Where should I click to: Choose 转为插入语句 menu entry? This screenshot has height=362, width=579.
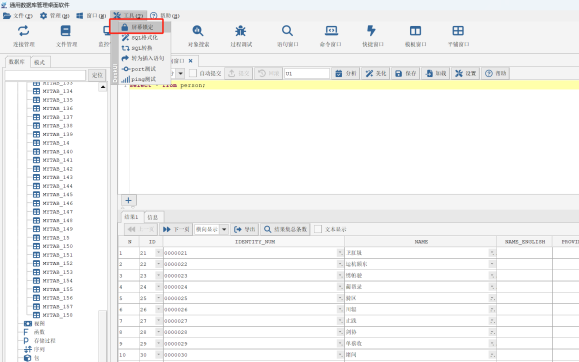[143, 58]
